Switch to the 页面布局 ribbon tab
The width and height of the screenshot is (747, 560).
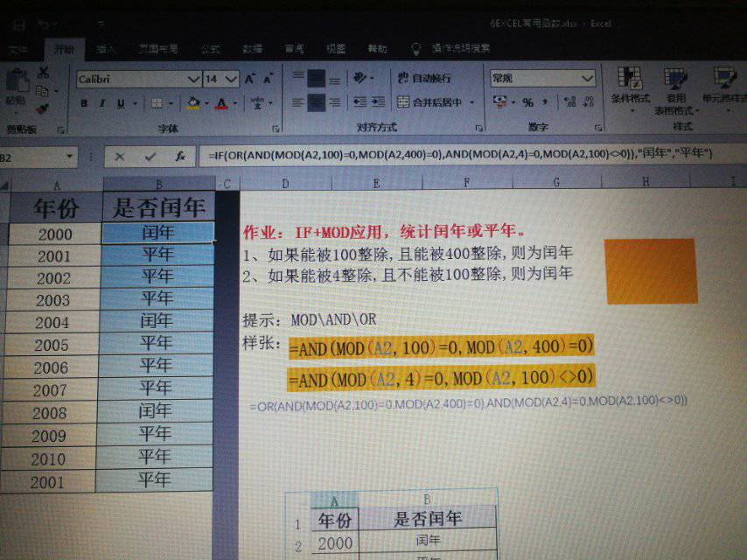pyautogui.click(x=158, y=49)
